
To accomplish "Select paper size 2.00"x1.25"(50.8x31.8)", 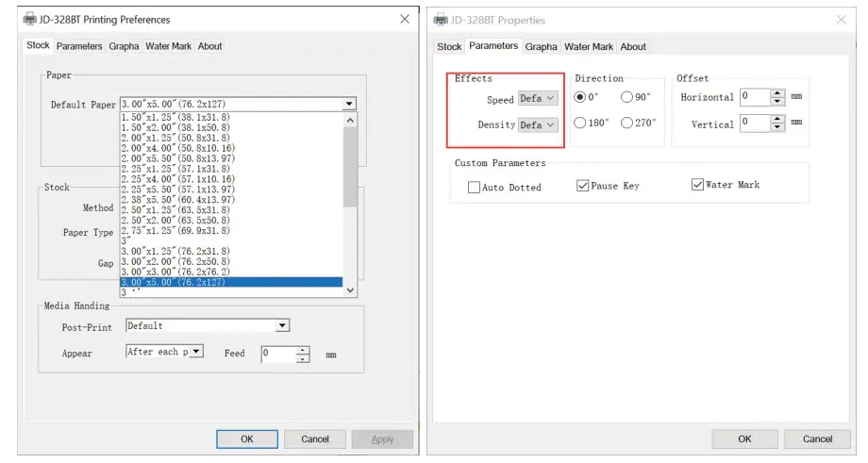I will (x=231, y=138).
